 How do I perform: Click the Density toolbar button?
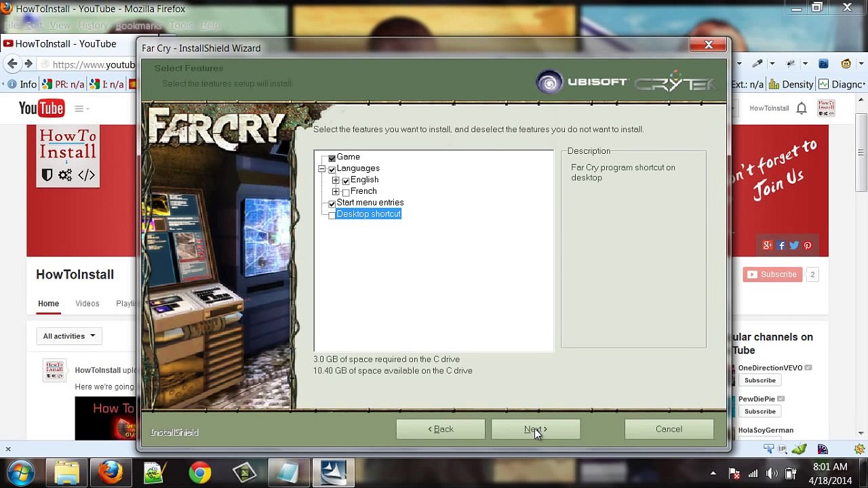click(791, 85)
